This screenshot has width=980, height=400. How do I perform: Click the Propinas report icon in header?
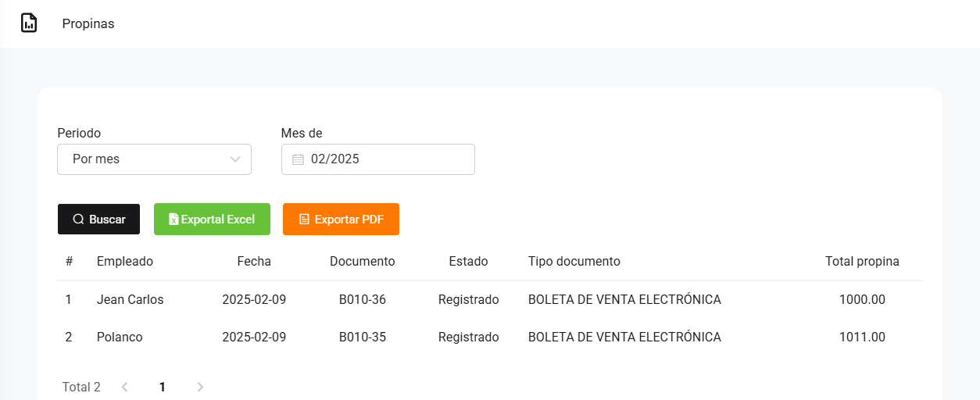coord(29,23)
